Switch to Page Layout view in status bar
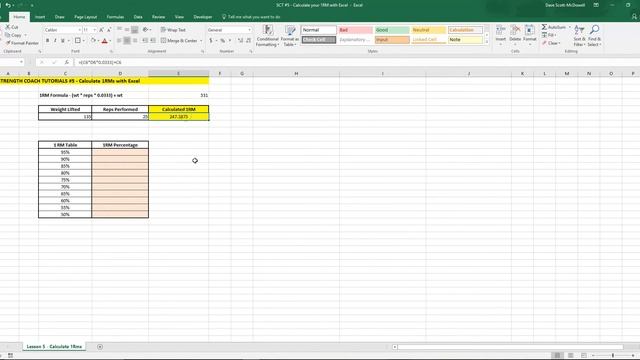 click(x=571, y=355)
